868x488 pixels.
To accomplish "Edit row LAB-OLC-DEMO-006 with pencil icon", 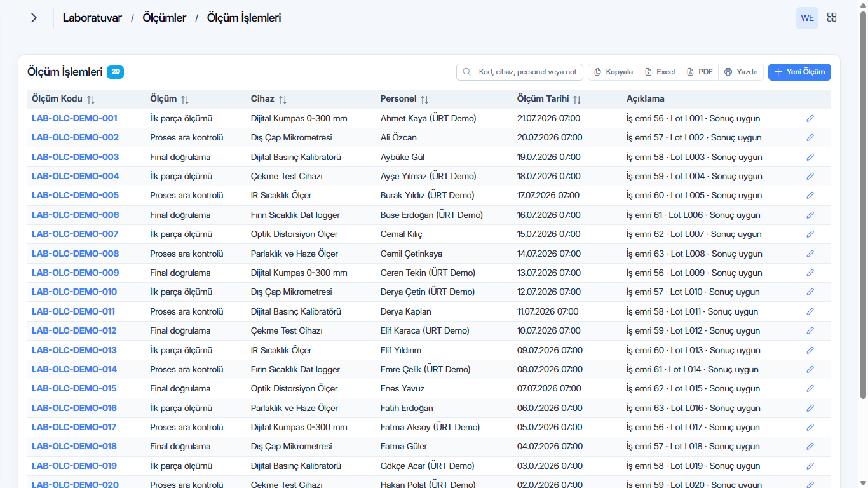I will click(x=810, y=215).
